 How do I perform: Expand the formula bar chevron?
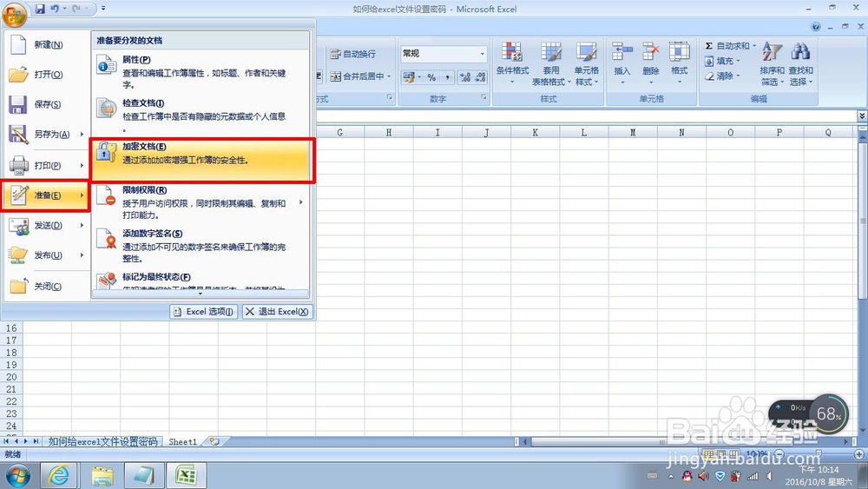[862, 116]
